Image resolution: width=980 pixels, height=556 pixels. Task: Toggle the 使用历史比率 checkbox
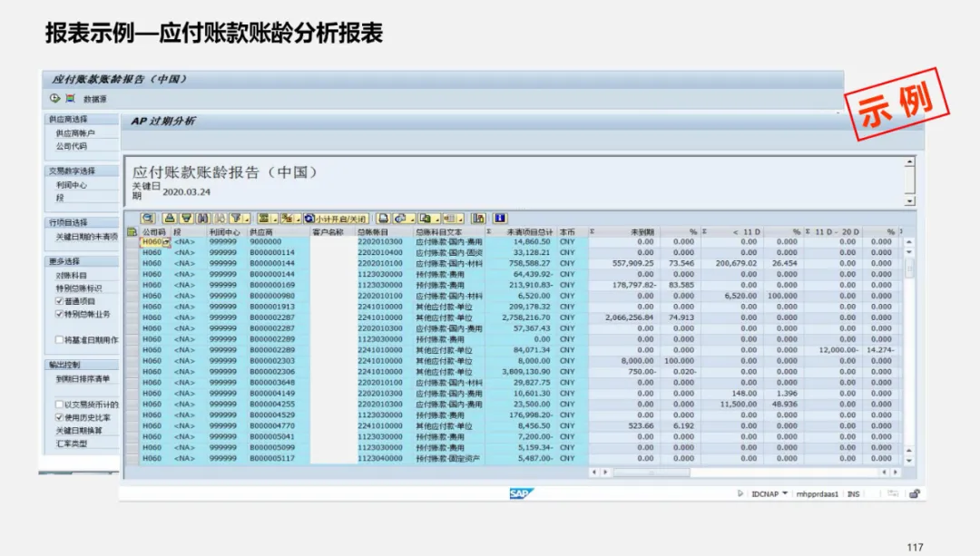click(x=60, y=417)
